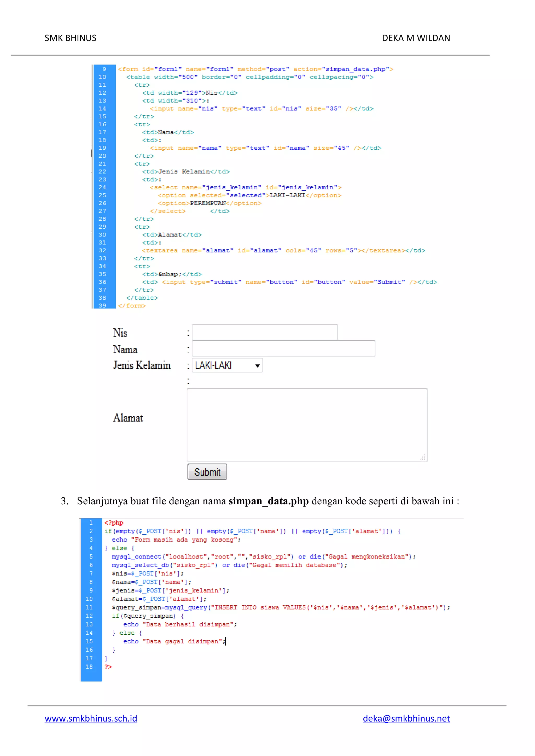Click line number 24 of select tag
The height and width of the screenshot is (756, 535).
click(102, 187)
